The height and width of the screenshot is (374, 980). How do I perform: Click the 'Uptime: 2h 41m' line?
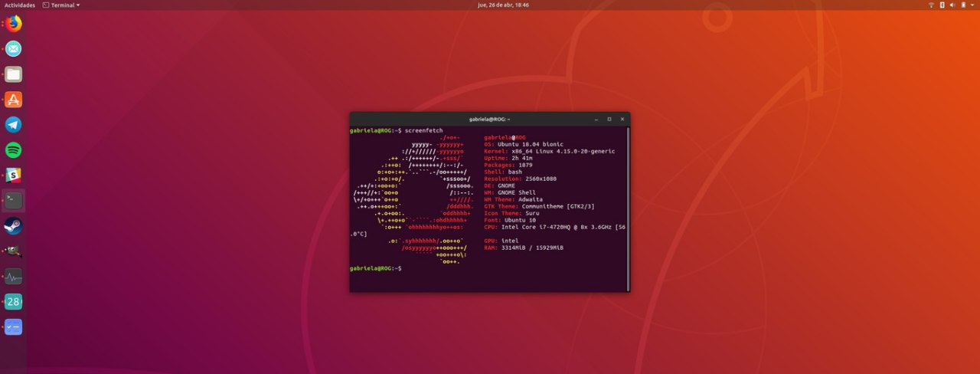[x=509, y=158]
